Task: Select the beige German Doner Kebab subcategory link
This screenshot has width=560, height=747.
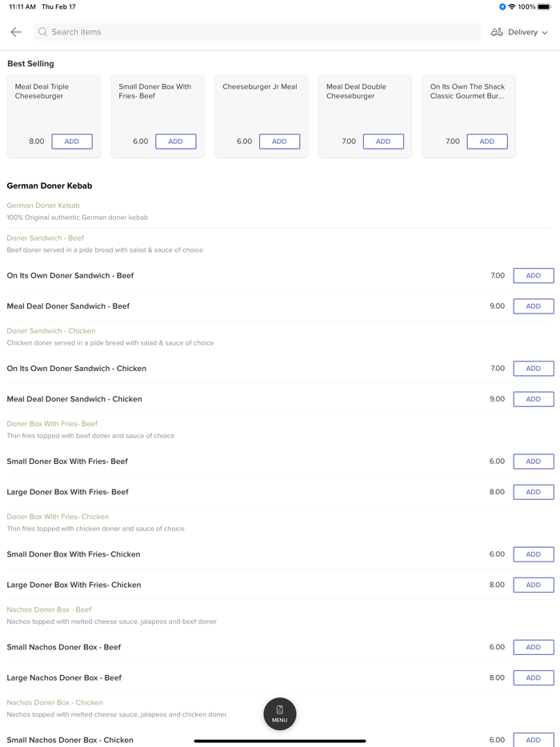Action: coord(43,206)
